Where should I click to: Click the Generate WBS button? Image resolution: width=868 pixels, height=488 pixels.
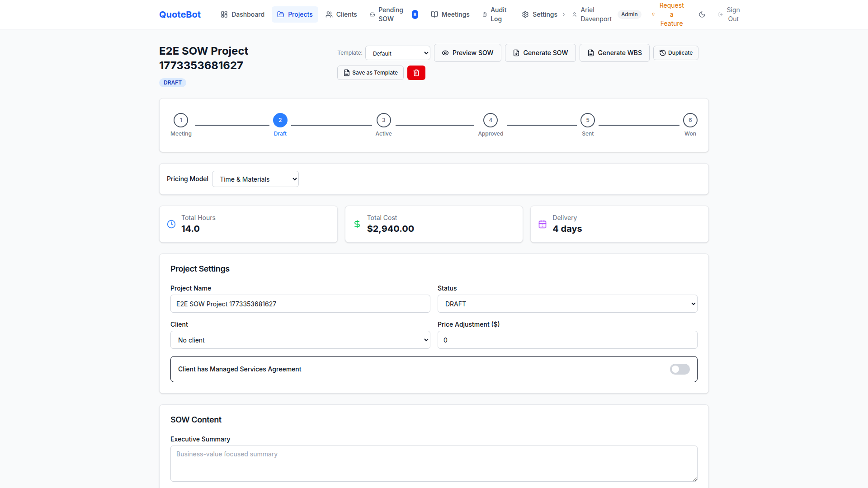pos(614,53)
